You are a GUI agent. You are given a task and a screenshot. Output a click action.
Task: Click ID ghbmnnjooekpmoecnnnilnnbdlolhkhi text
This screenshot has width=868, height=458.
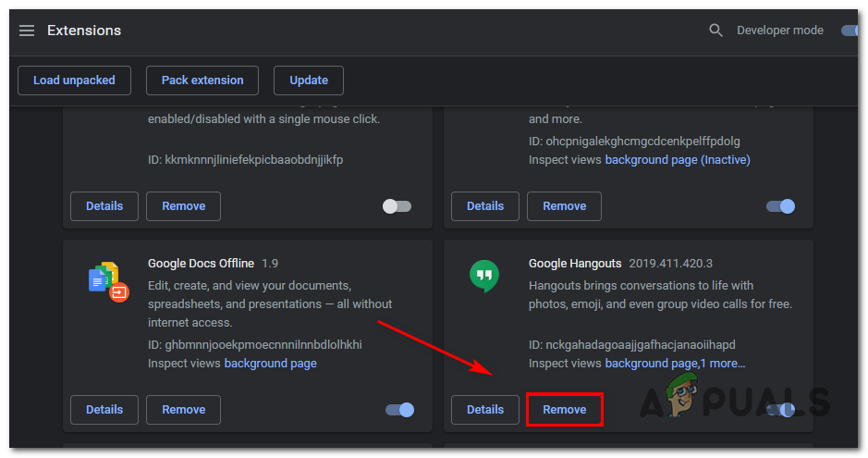(254, 345)
